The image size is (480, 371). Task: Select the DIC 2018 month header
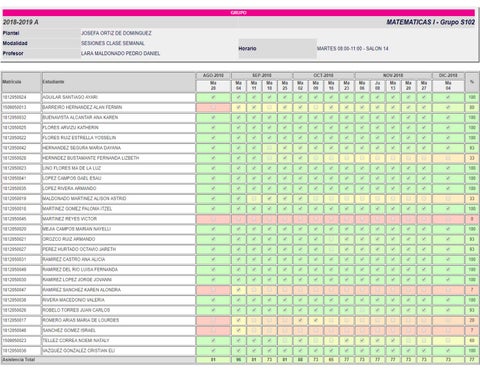pyautogui.click(x=448, y=75)
